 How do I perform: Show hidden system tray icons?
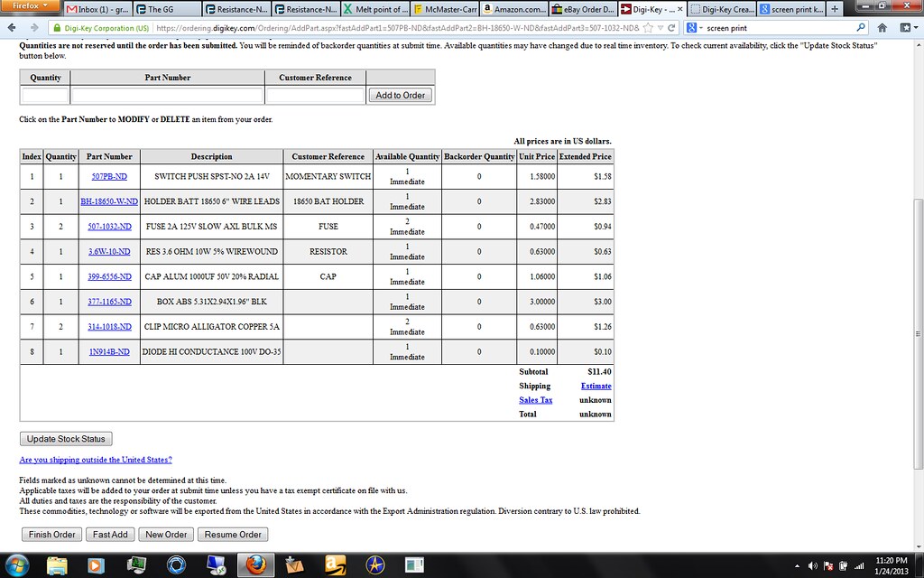[798, 566]
